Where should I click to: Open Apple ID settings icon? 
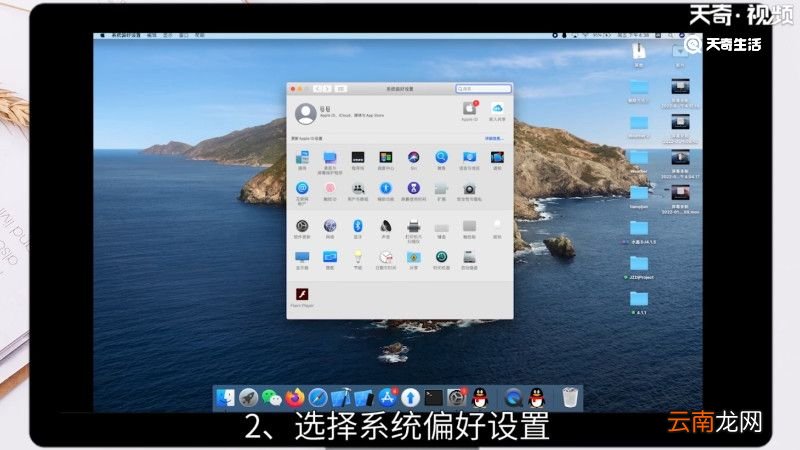point(469,109)
